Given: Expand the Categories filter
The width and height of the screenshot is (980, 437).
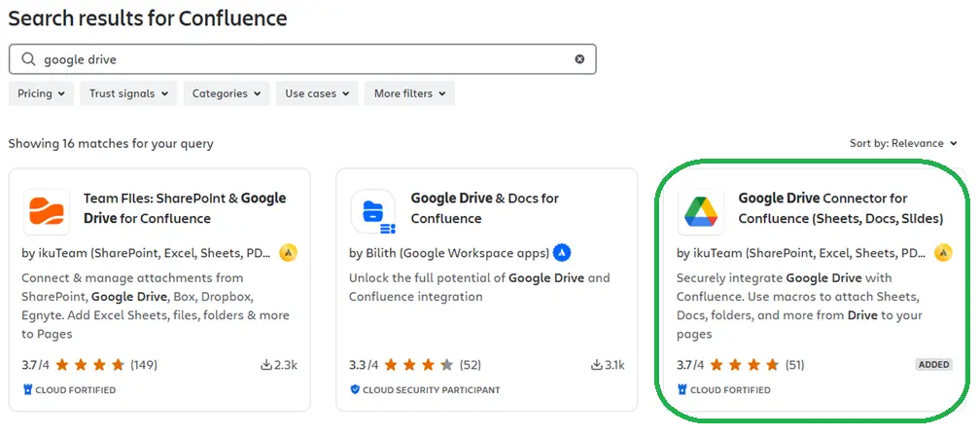Looking at the screenshot, I should tap(227, 93).
